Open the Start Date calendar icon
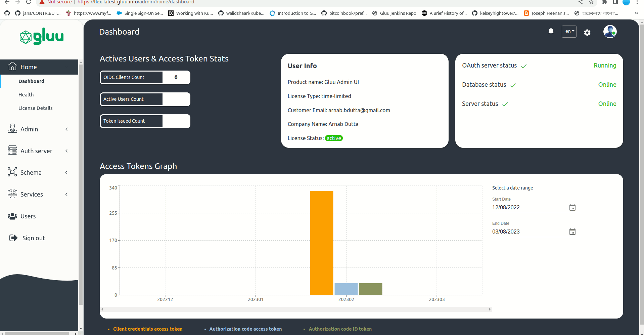Image resolution: width=644 pixels, height=335 pixels. click(x=572, y=207)
